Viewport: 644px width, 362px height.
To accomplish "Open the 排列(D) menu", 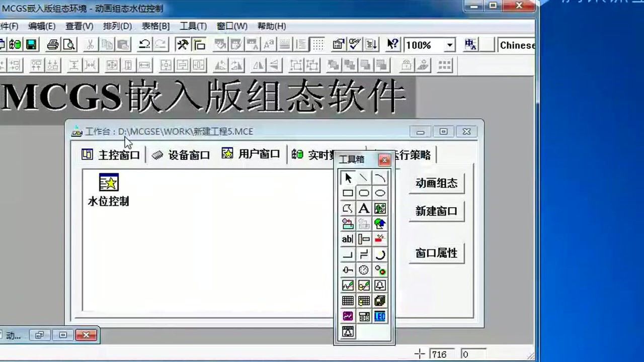I will point(118,26).
